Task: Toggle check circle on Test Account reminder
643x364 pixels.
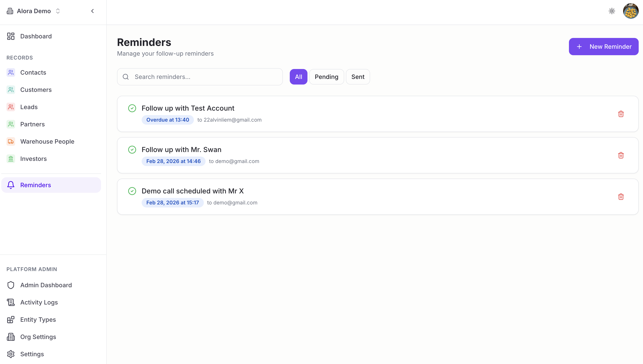Action: pyautogui.click(x=132, y=108)
